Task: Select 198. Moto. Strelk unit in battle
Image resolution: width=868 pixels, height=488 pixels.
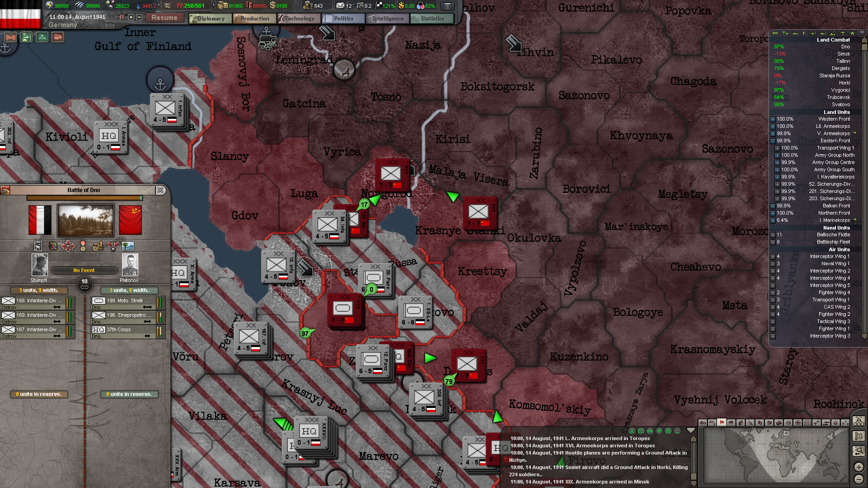Action: pos(128,303)
